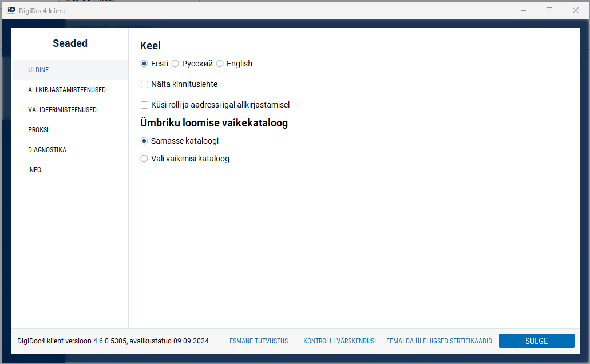Click the DigiDoc4 ID logo icon

[x=11, y=10]
